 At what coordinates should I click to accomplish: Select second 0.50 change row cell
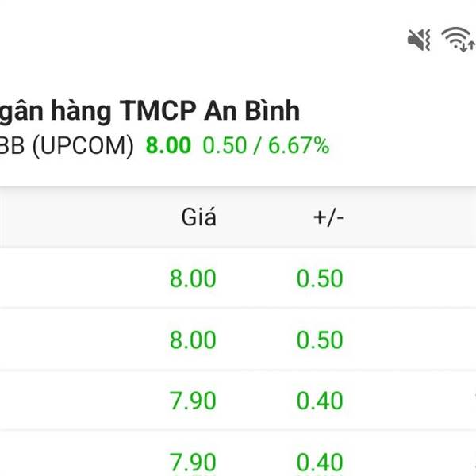click(x=320, y=340)
